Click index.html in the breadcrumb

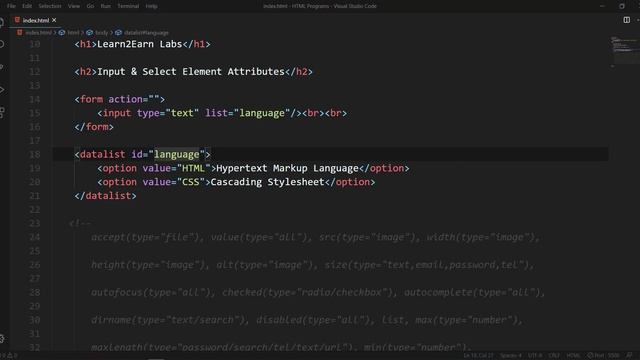click(39, 33)
